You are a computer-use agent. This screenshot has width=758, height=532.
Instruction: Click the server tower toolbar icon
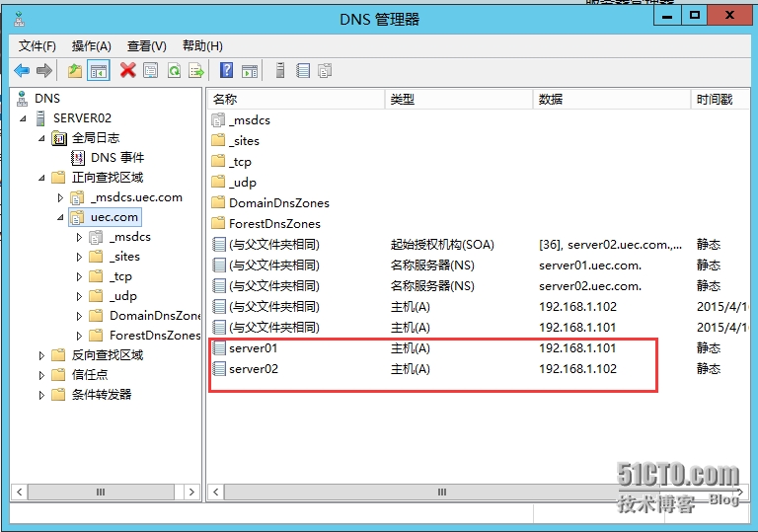(x=280, y=71)
